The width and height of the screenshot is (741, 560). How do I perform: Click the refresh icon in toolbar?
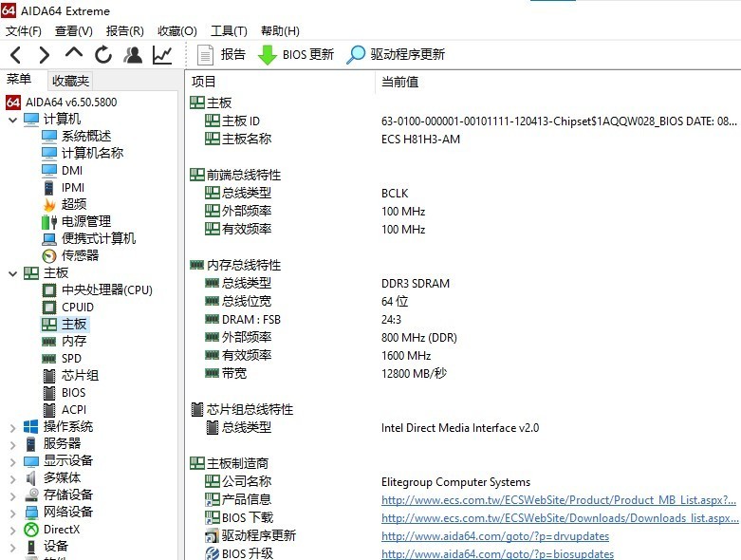click(103, 55)
